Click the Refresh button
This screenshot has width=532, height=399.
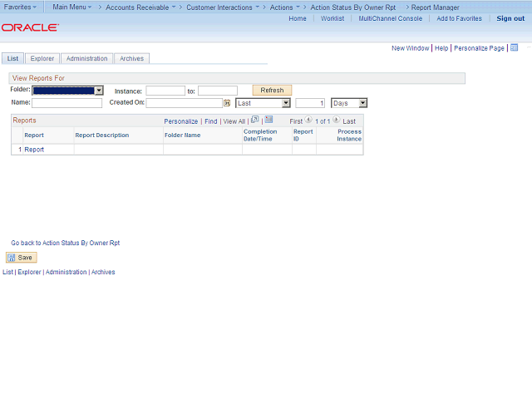pos(272,91)
